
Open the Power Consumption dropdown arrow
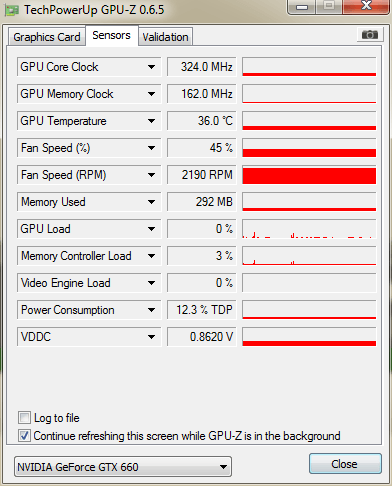(x=151, y=310)
